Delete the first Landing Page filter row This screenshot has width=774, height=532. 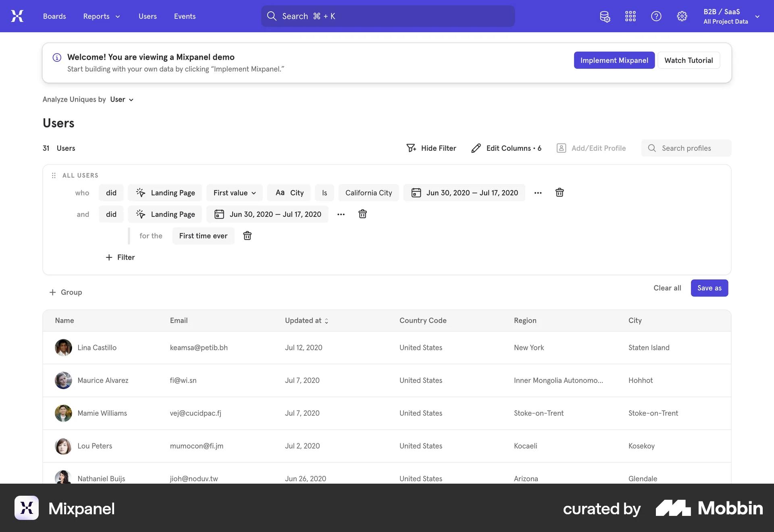tap(560, 193)
